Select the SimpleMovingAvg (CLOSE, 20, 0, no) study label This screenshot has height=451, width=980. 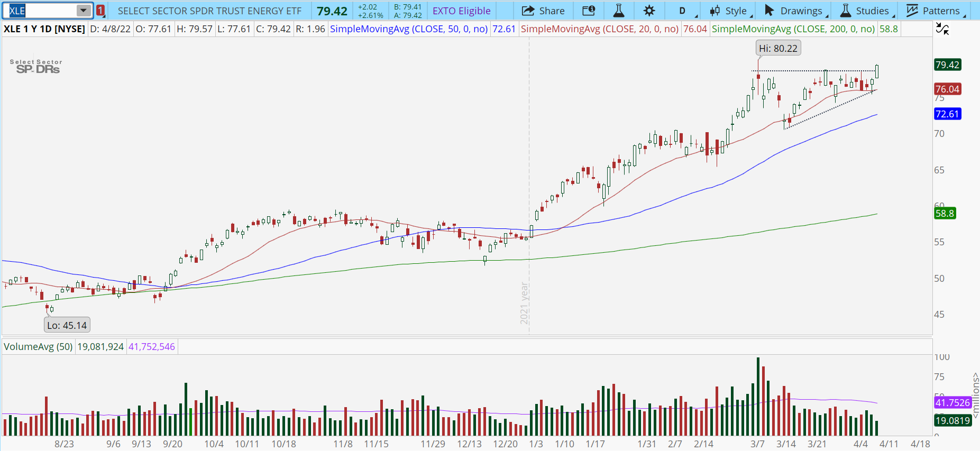(x=600, y=29)
